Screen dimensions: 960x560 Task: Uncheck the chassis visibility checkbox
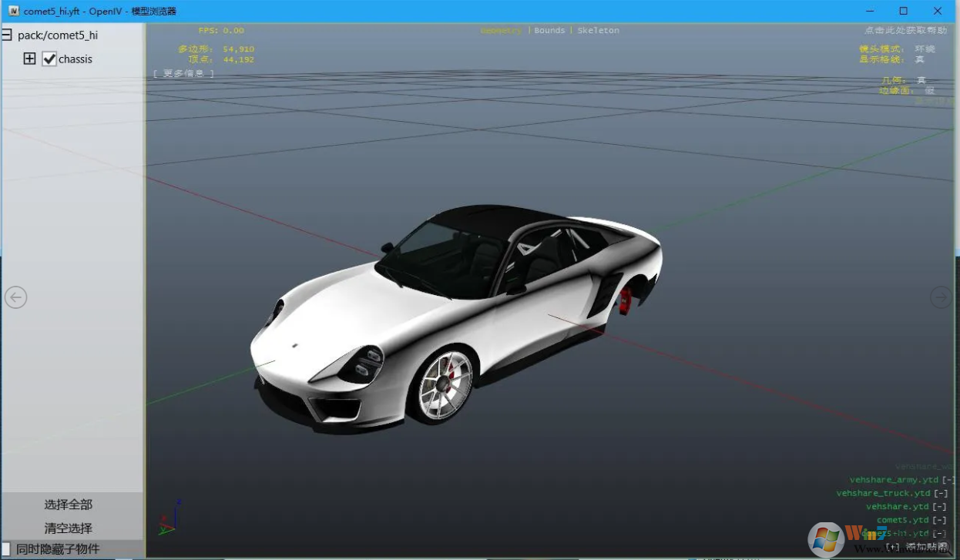[49, 59]
